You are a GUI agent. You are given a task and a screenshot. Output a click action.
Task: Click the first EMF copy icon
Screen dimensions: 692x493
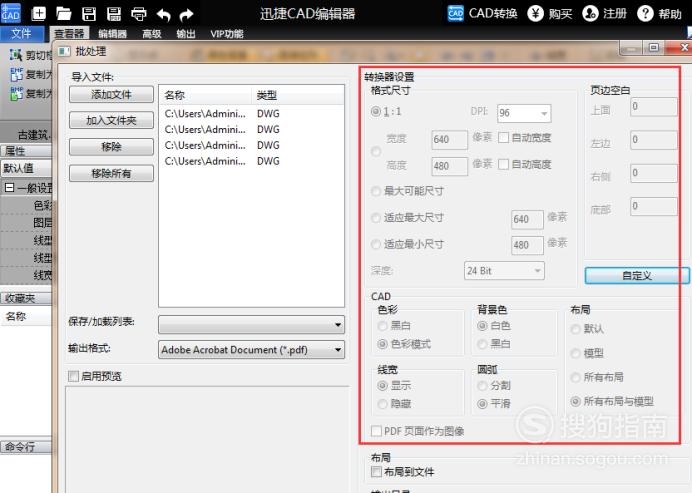[16, 74]
